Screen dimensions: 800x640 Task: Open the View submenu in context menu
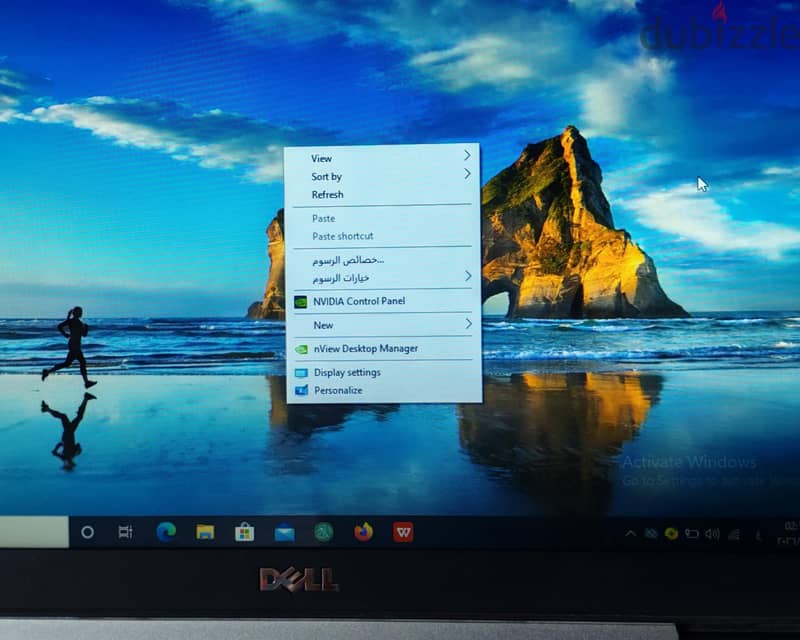[x=383, y=158]
